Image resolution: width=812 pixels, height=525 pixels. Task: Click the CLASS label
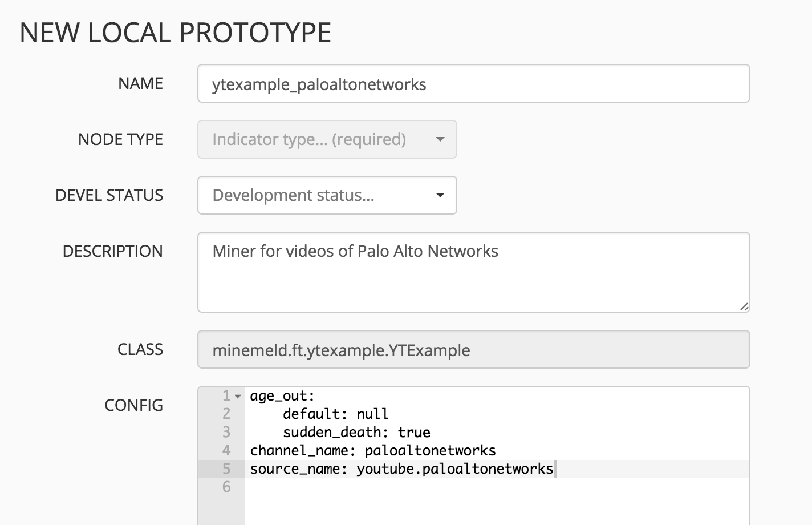(x=140, y=349)
